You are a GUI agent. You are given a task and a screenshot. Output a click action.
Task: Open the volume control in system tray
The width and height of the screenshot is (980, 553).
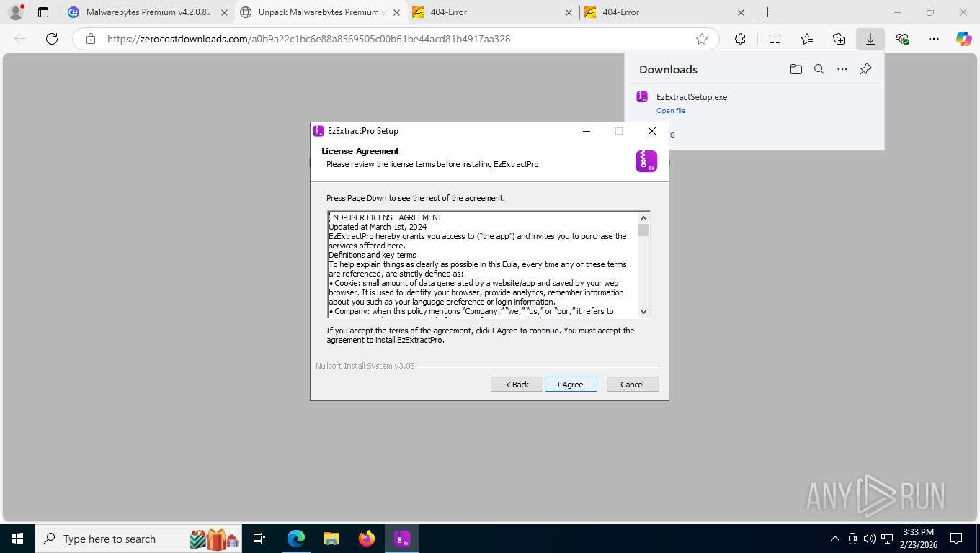pos(869,539)
